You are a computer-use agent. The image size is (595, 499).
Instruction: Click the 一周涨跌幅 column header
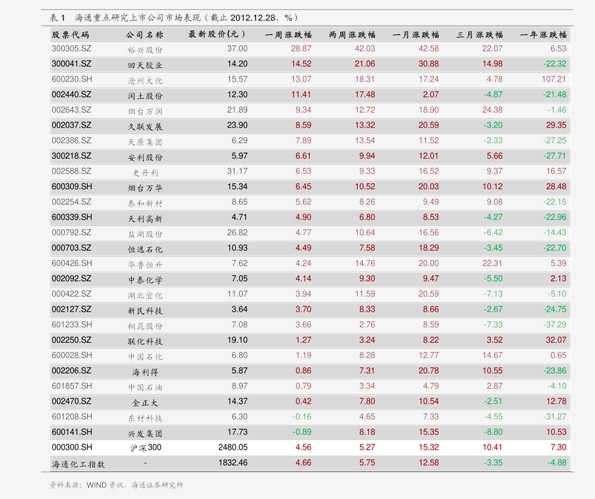[288, 35]
